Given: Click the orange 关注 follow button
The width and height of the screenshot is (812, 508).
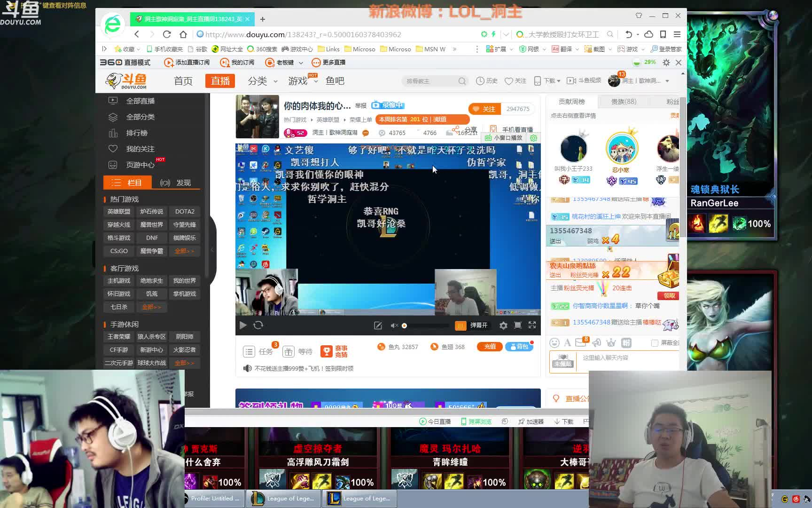Looking at the screenshot, I should point(484,109).
